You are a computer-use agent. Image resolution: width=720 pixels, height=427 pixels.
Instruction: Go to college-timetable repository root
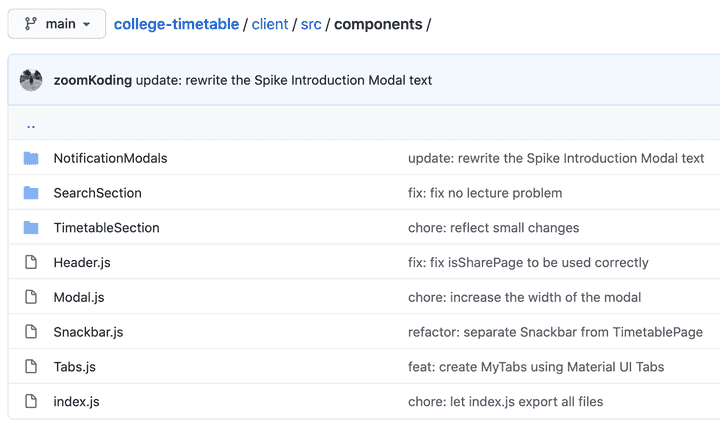pyautogui.click(x=176, y=24)
